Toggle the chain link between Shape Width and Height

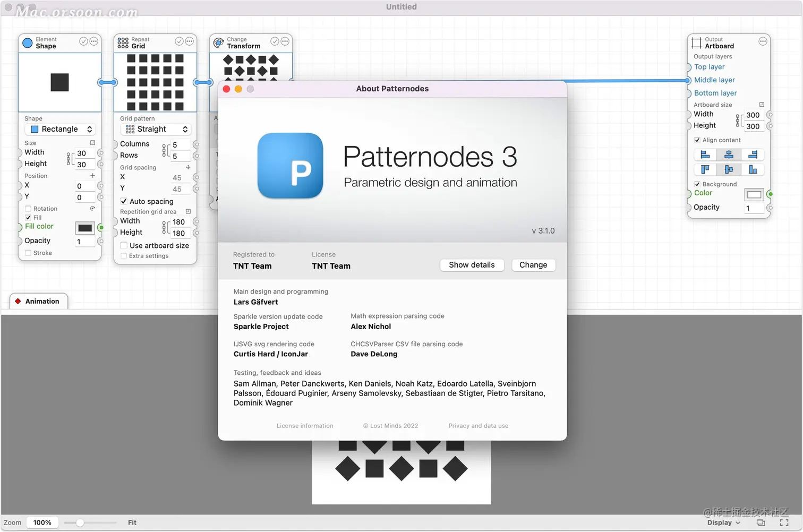coord(69,159)
